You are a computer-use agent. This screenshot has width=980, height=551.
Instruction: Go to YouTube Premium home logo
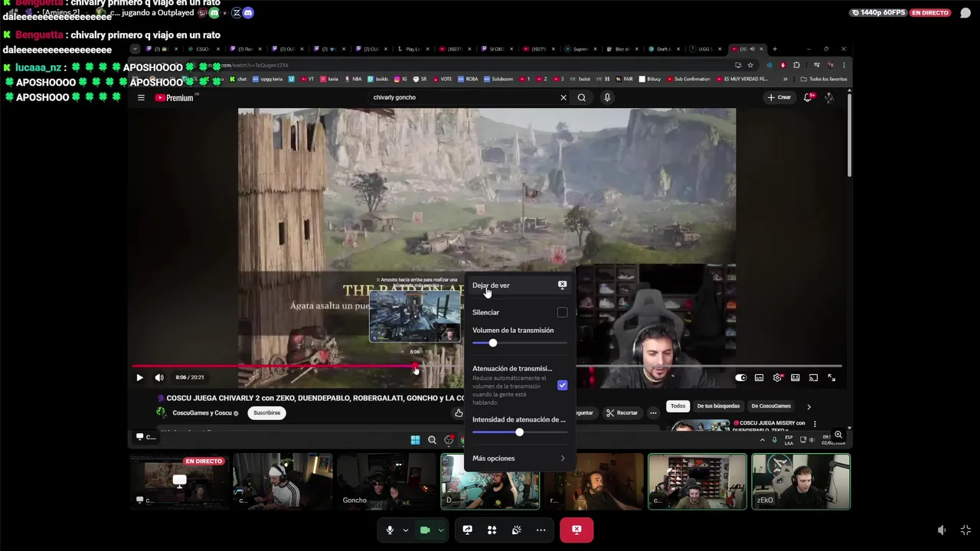(x=175, y=97)
